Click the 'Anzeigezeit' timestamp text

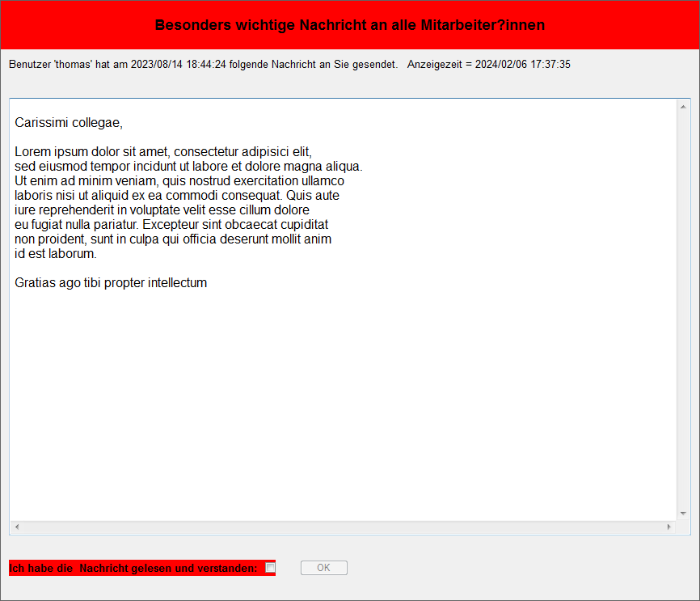[488, 64]
